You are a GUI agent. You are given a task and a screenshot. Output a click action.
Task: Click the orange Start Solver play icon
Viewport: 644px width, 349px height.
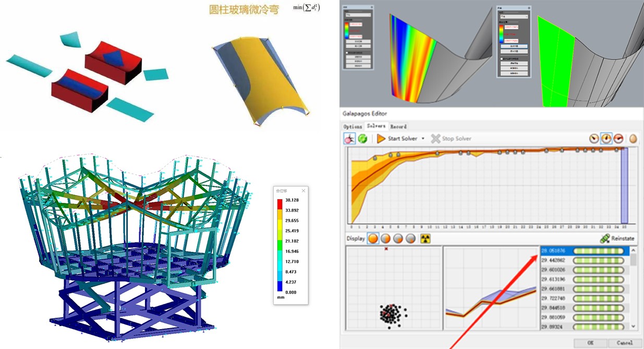(x=381, y=139)
